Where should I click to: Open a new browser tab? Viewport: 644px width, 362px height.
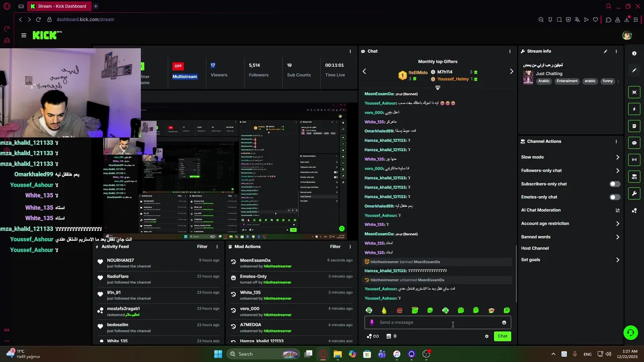[96, 6]
